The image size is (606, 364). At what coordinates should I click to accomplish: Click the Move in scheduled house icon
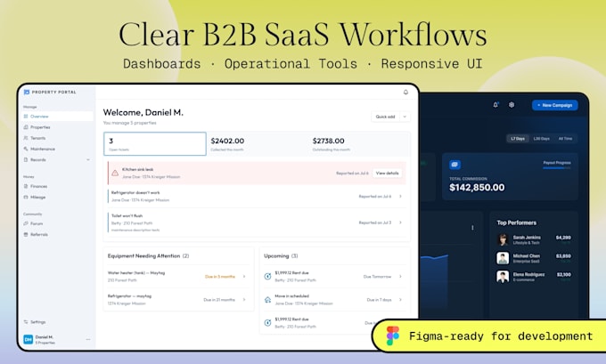[x=267, y=300]
